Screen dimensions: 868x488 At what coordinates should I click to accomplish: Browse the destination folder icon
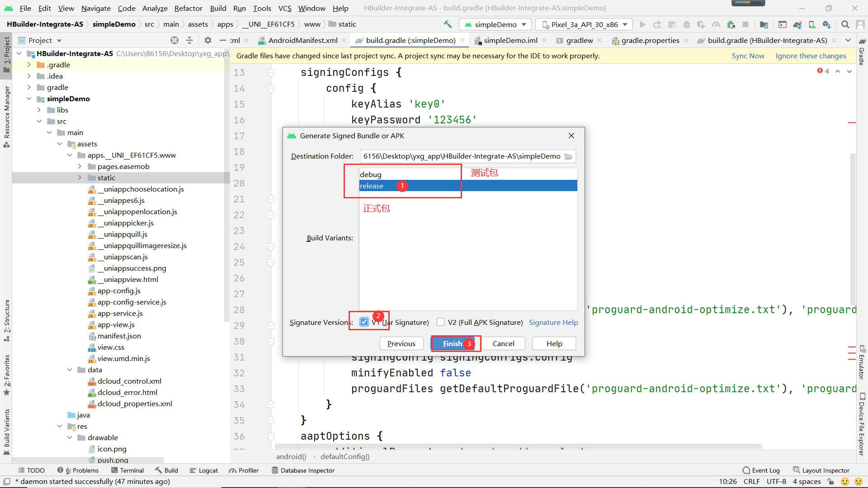click(x=568, y=156)
